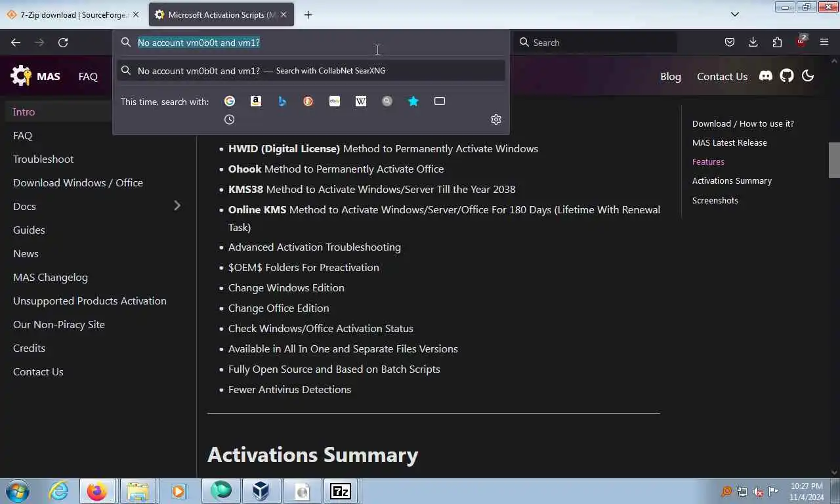Jump to Screenshots in page outline
840x504 pixels.
click(715, 200)
